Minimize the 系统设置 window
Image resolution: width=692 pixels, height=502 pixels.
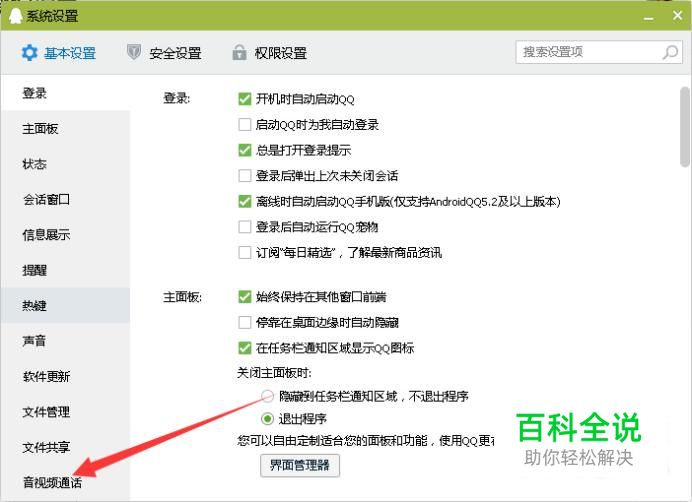(648, 17)
